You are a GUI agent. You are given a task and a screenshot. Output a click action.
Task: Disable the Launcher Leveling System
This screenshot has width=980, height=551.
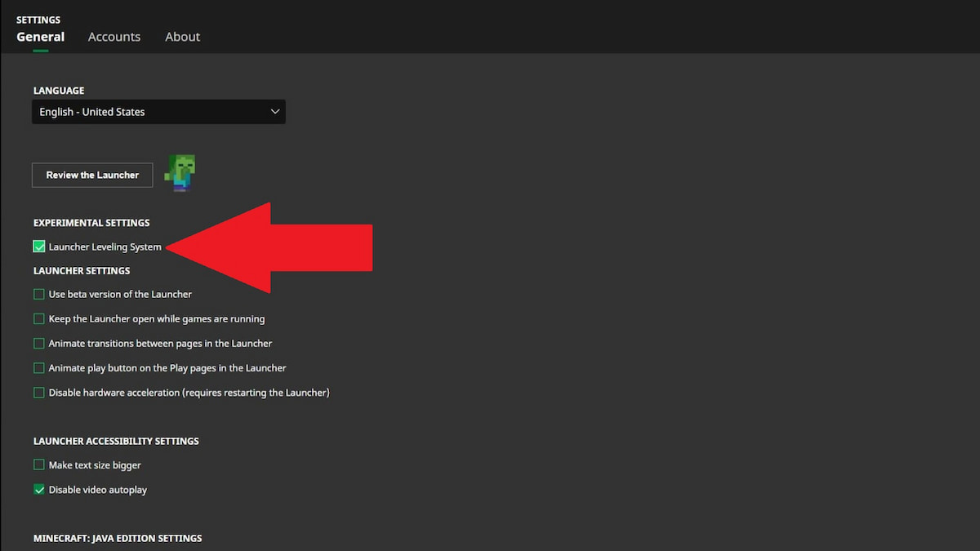pyautogui.click(x=38, y=246)
